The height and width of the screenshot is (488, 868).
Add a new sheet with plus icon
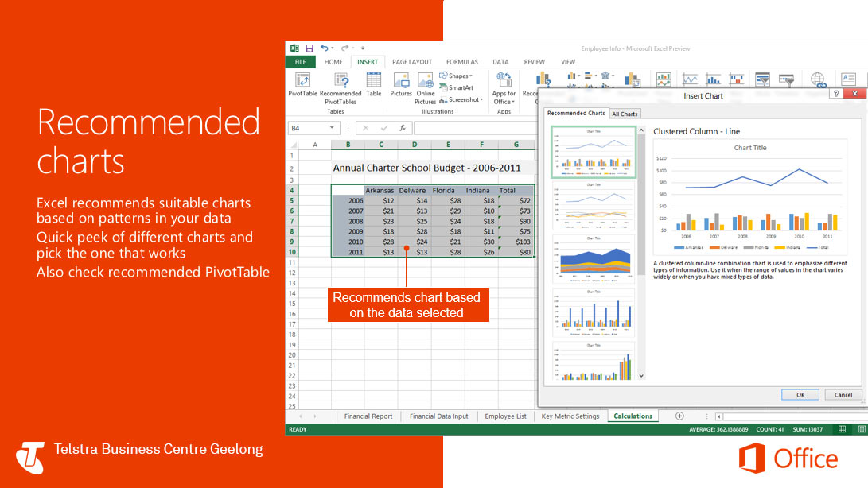coord(679,416)
